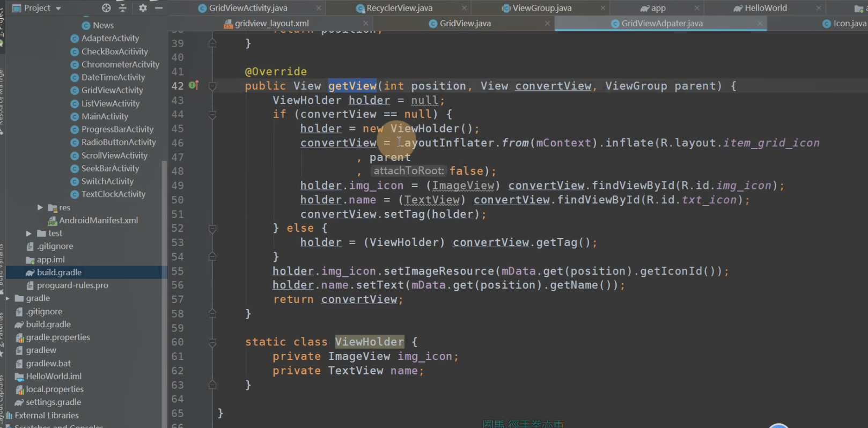The image size is (868, 428).
Task: Select GridViewAdpater.java tab
Action: coord(657,24)
